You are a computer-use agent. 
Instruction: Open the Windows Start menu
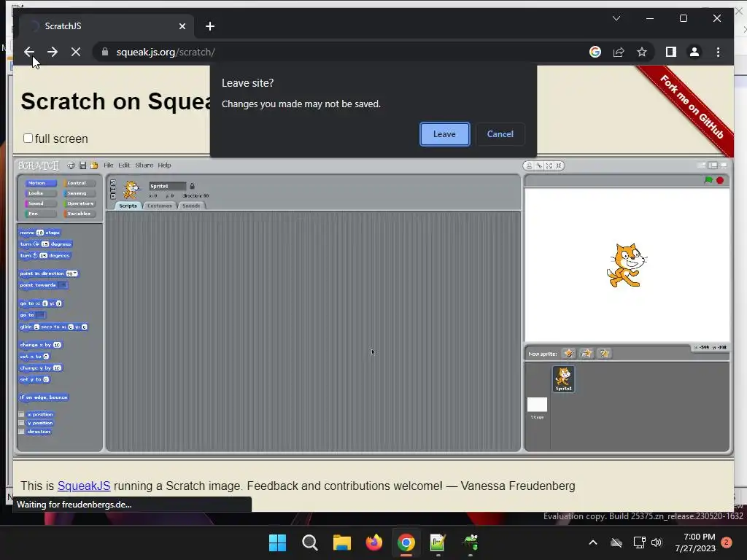tap(277, 542)
